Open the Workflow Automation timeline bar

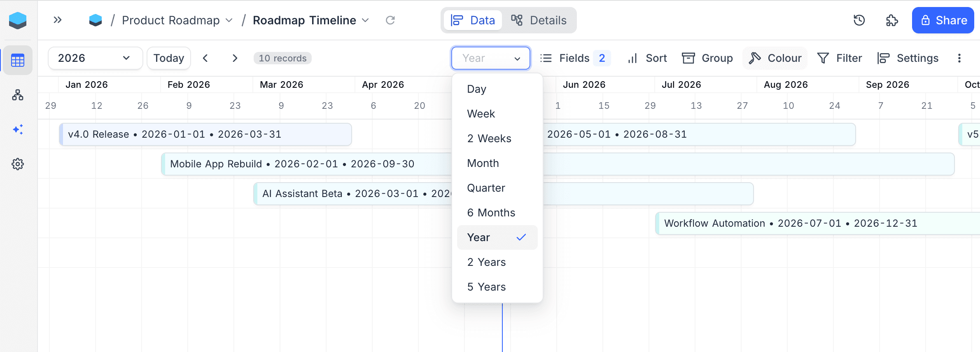click(x=817, y=223)
